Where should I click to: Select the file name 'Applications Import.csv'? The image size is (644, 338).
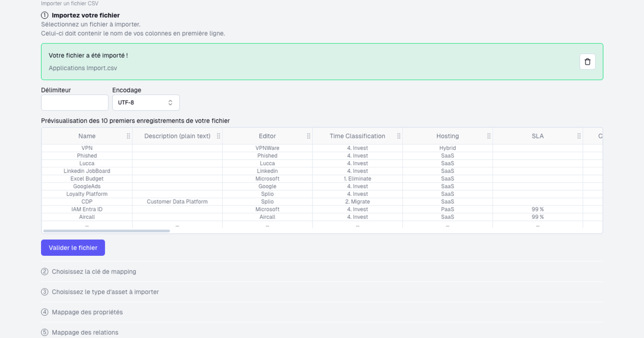coord(83,68)
